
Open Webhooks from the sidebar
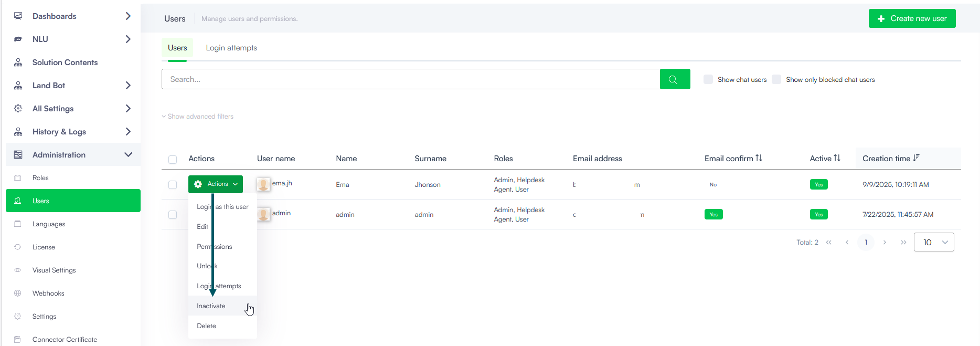point(48,293)
